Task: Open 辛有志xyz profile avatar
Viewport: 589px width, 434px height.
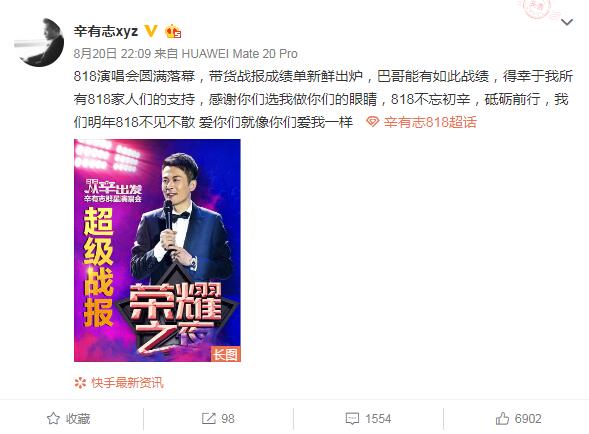Action: pos(39,42)
